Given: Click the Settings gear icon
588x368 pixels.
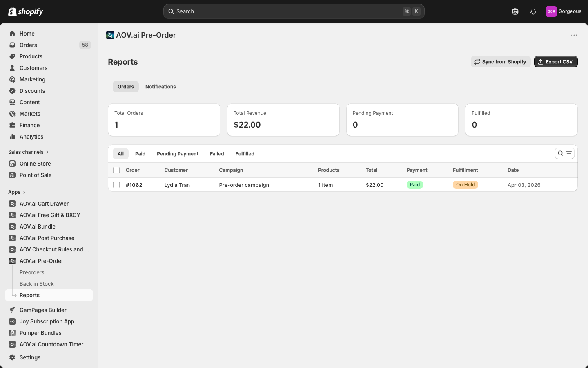Looking at the screenshot, I should [x=12, y=357].
